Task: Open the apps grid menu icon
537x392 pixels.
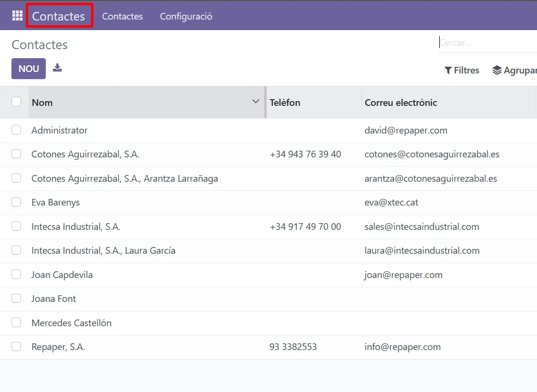Action: pyautogui.click(x=17, y=16)
